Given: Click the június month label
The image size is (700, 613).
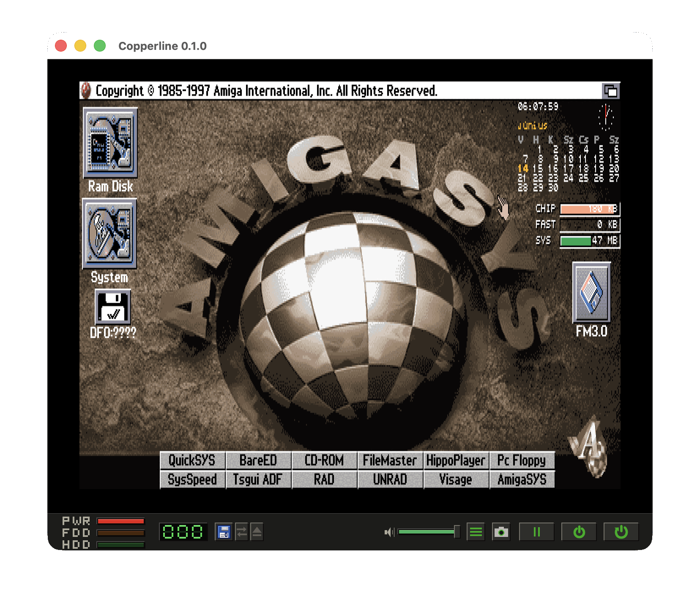Looking at the screenshot, I should coord(533,126).
